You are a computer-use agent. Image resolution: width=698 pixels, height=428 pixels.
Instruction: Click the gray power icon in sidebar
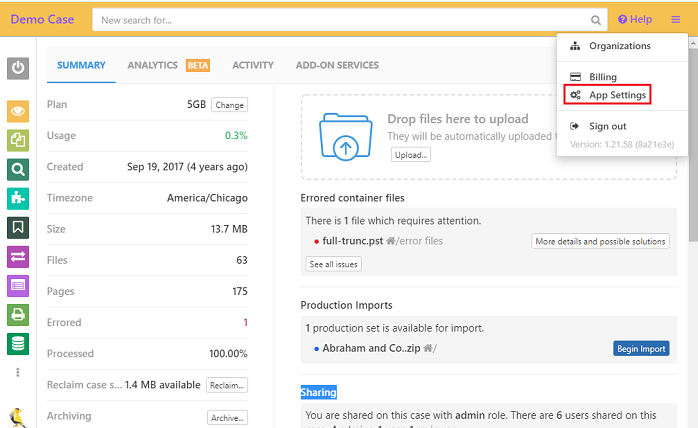pyautogui.click(x=18, y=68)
